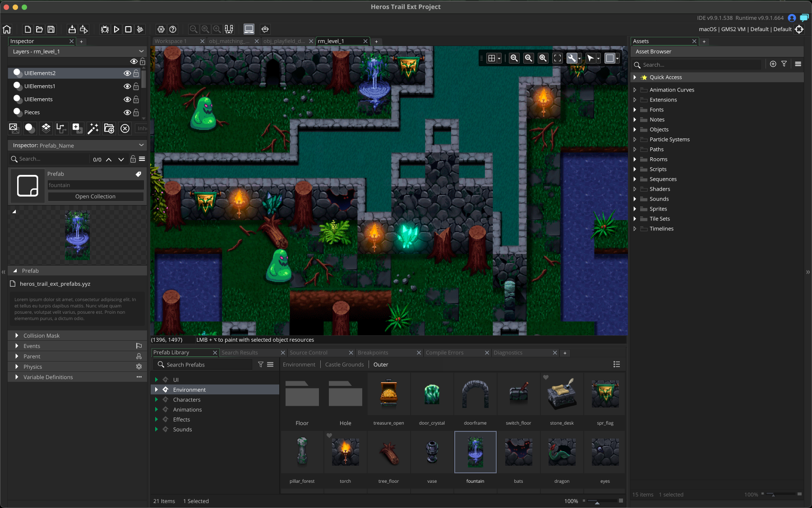The image size is (812, 508).
Task: Open Game Options with the gear icon
Action: [161, 29]
